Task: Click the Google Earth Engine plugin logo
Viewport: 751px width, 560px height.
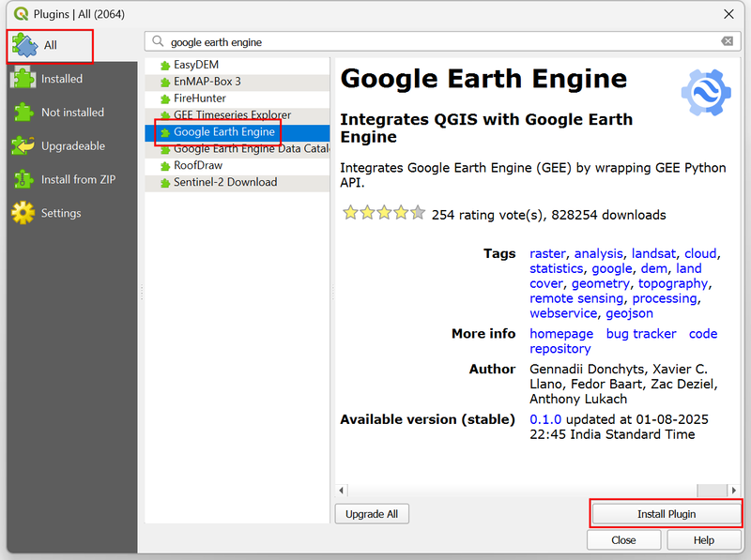Action: [x=706, y=92]
